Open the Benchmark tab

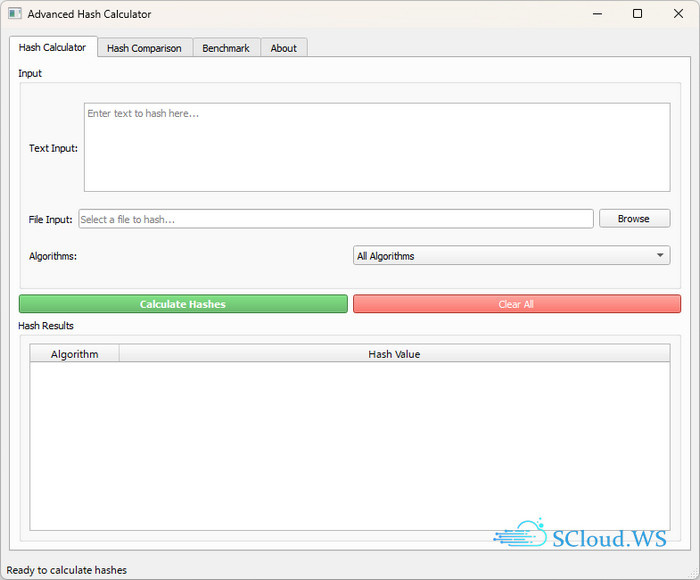[226, 48]
